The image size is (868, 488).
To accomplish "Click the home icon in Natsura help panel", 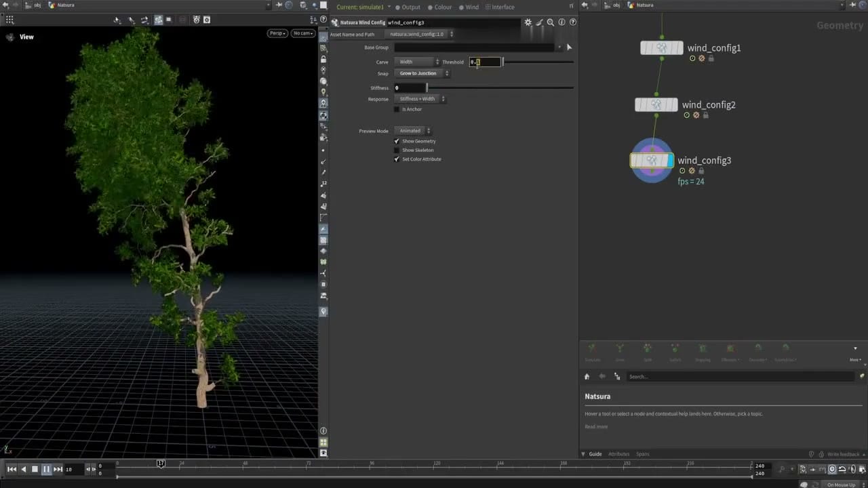I will [587, 376].
